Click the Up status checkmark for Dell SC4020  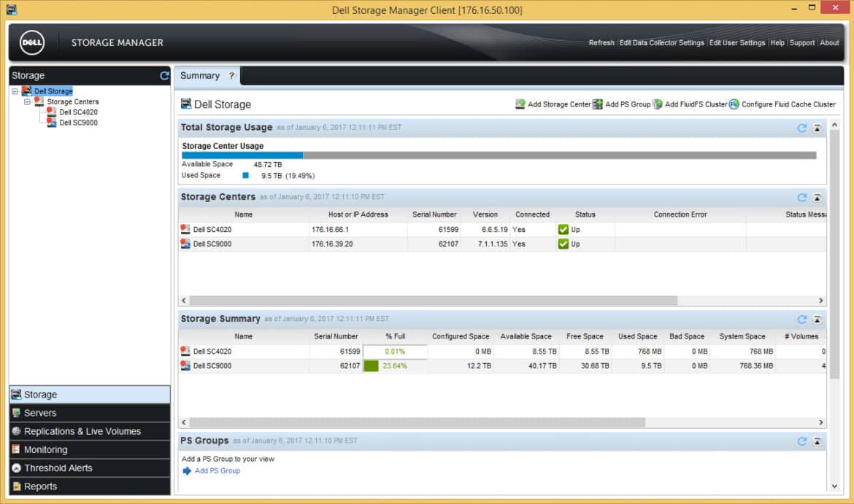[563, 229]
